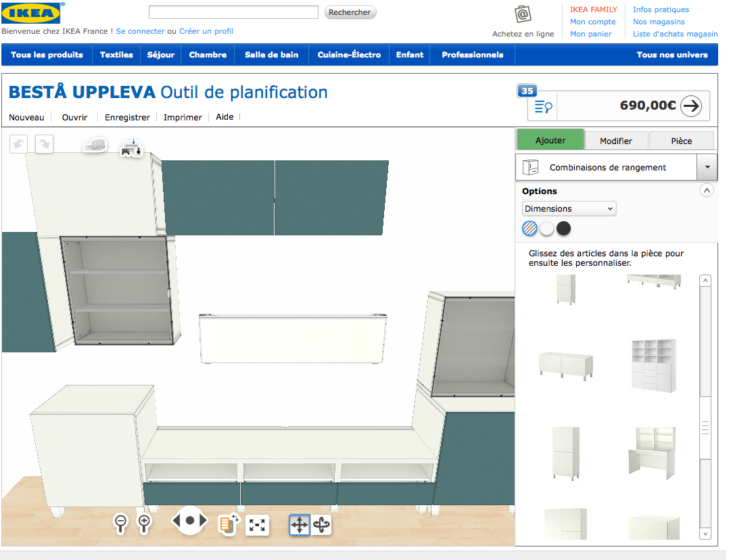The image size is (731, 560).
Task: Click Enregistrer to save the plan
Action: coord(127,118)
